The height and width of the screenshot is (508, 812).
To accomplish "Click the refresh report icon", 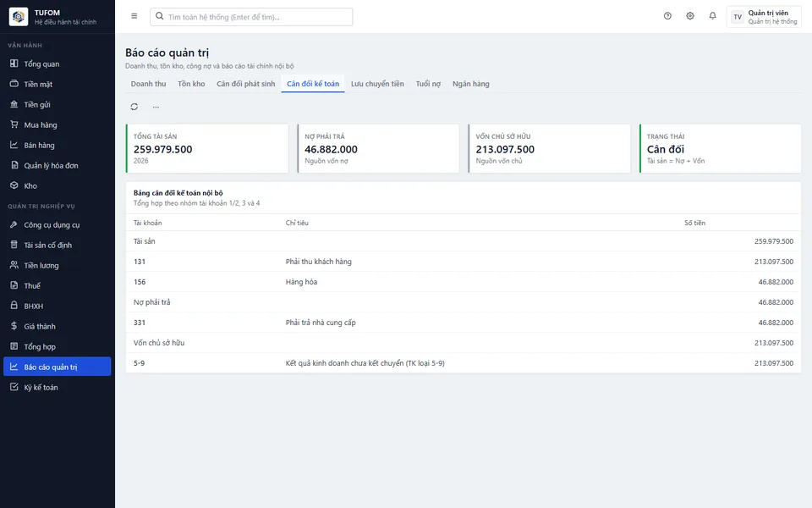I will 134,107.
